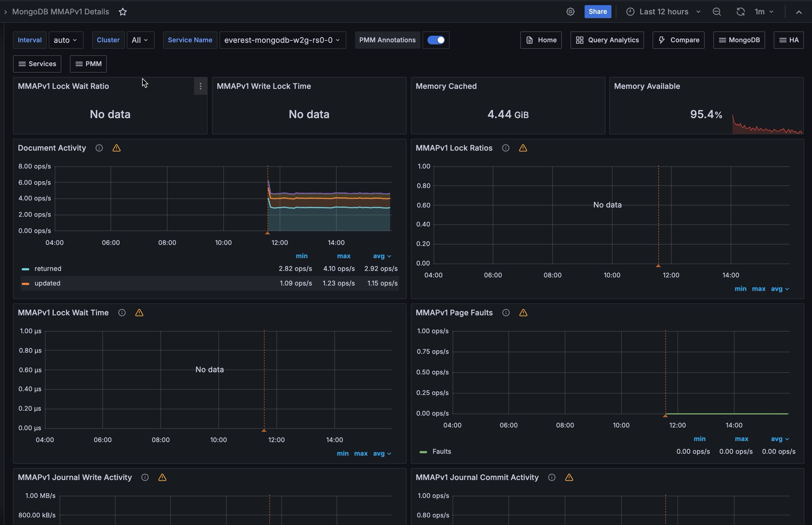Open the MongoDB dashboards menu
The image size is (812, 525).
point(739,40)
